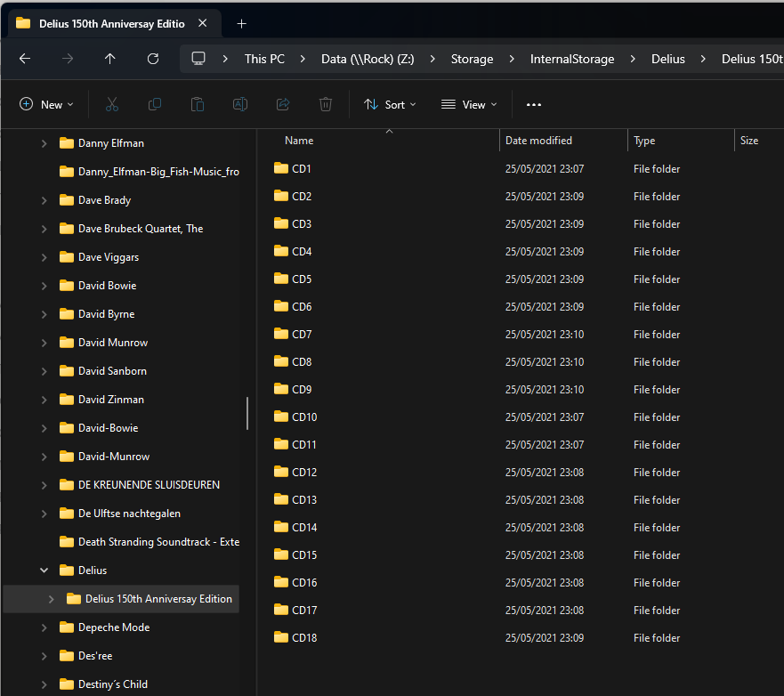784x696 pixels.
Task: Click the forward navigation arrow
Action: pos(67,59)
